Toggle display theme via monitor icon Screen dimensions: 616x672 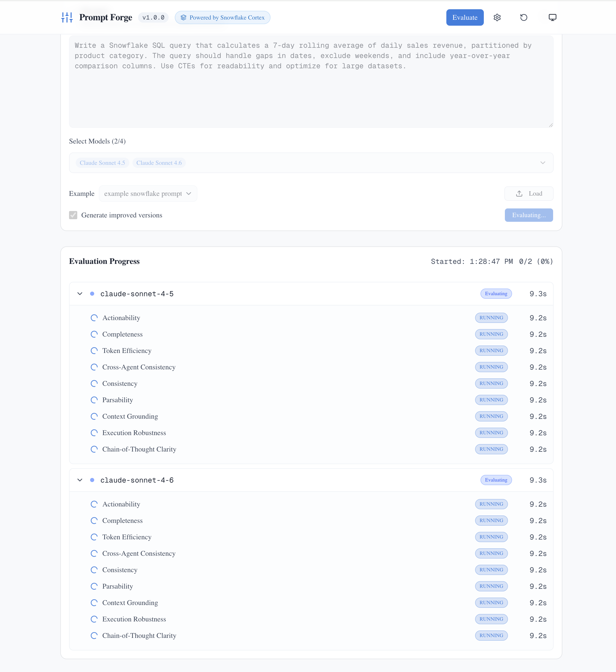pos(552,17)
